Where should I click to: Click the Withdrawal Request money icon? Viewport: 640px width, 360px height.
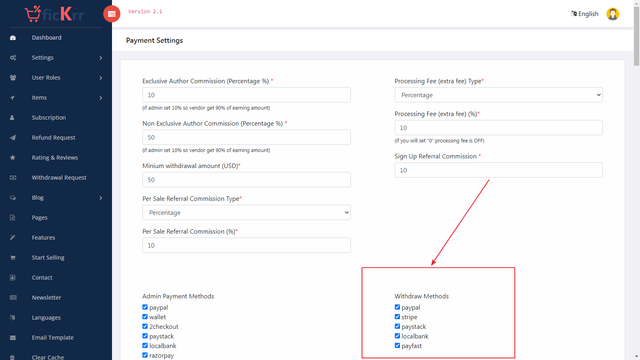[x=13, y=178]
